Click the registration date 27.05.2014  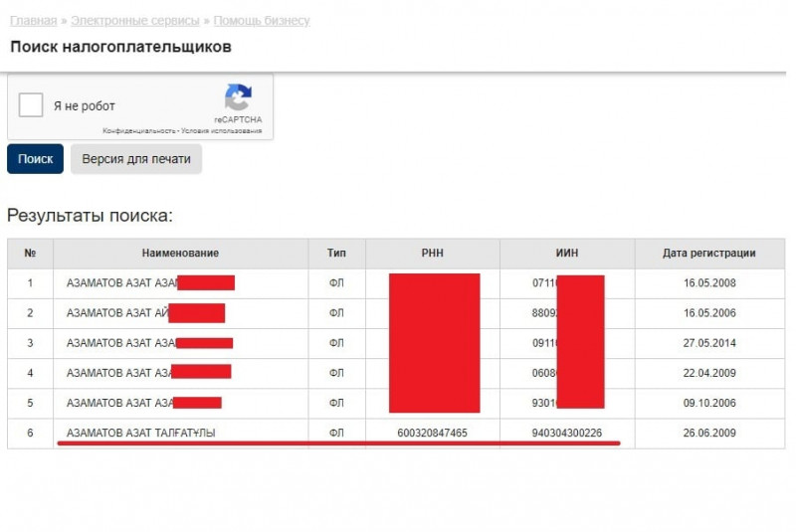(x=708, y=343)
